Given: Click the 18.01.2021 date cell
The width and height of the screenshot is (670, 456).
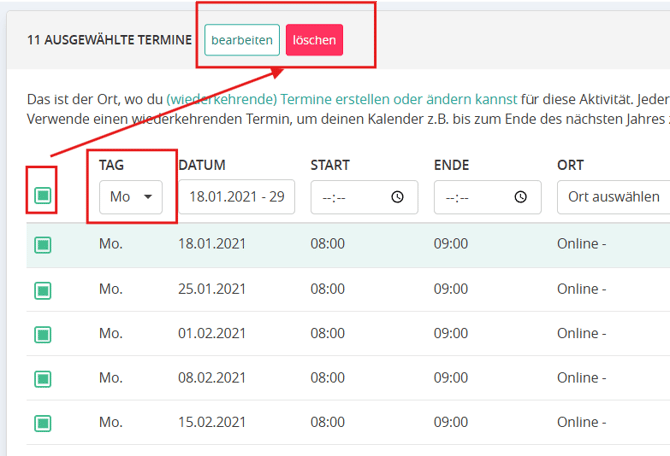Looking at the screenshot, I should point(212,245).
